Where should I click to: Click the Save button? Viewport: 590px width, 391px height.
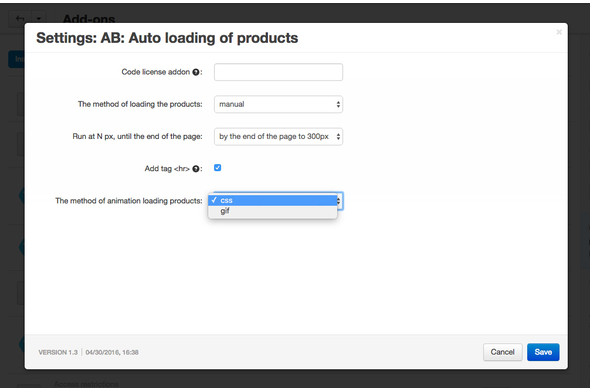pyautogui.click(x=543, y=352)
